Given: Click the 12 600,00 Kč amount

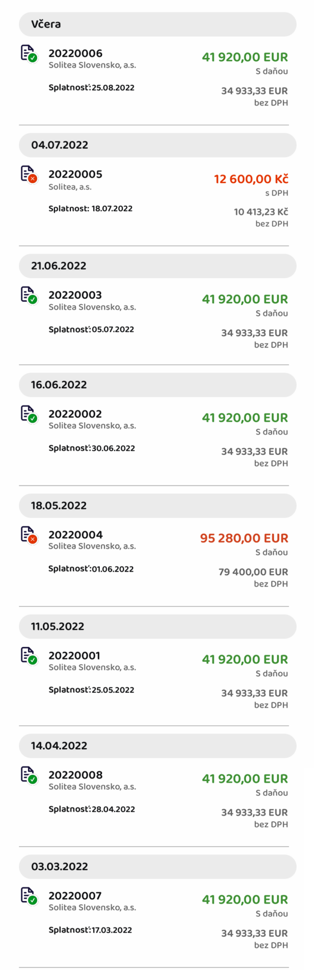Looking at the screenshot, I should (x=251, y=179).
